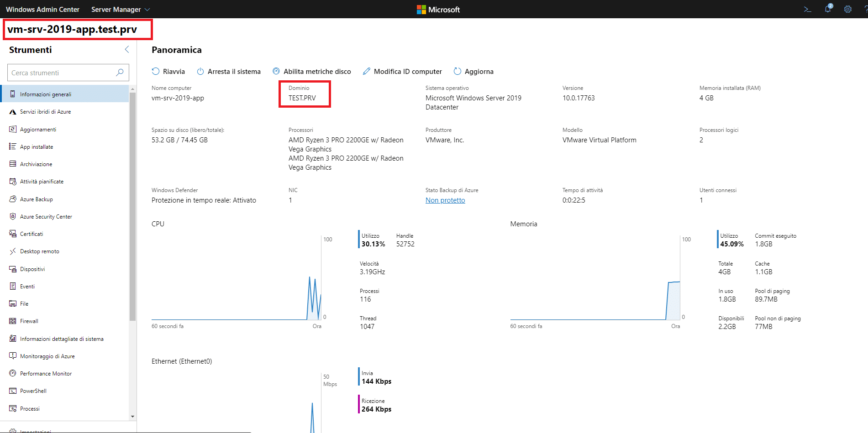Screen dimensions: 868x433
Task: Click Arresta il sistema button
Action: (229, 71)
